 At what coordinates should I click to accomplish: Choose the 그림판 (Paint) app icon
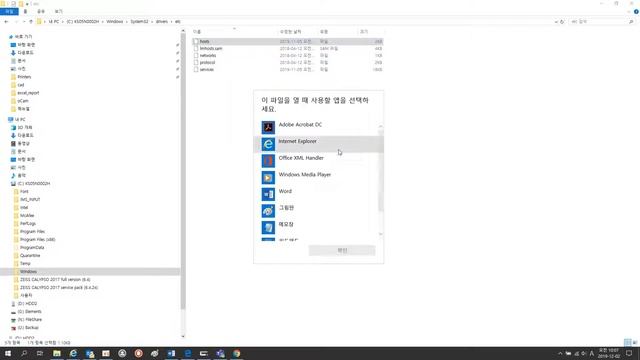click(268, 211)
